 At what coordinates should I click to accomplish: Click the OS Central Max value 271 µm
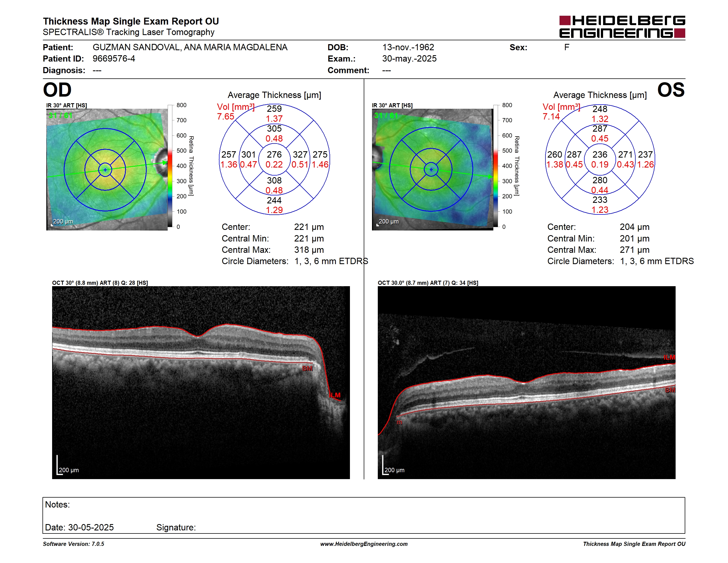pyautogui.click(x=635, y=250)
